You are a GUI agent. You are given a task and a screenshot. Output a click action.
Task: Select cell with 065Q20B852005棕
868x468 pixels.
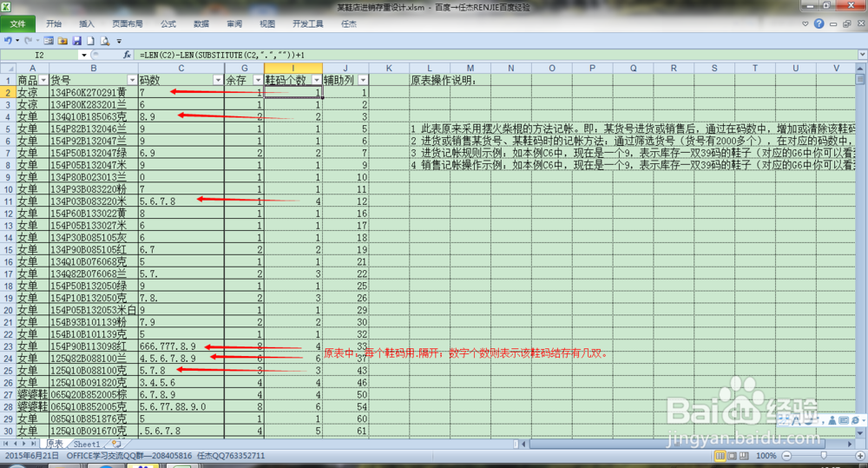point(94,394)
